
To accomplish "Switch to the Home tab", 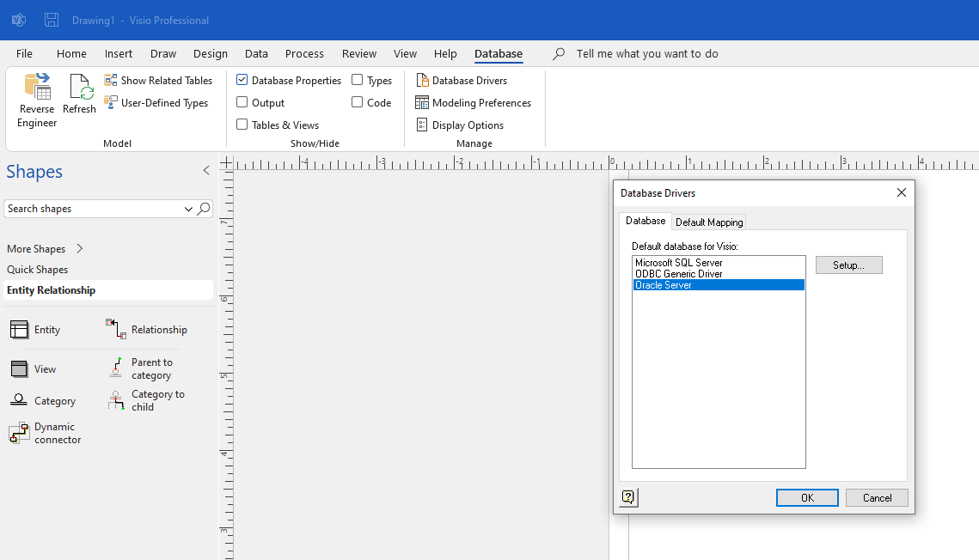I will [72, 53].
